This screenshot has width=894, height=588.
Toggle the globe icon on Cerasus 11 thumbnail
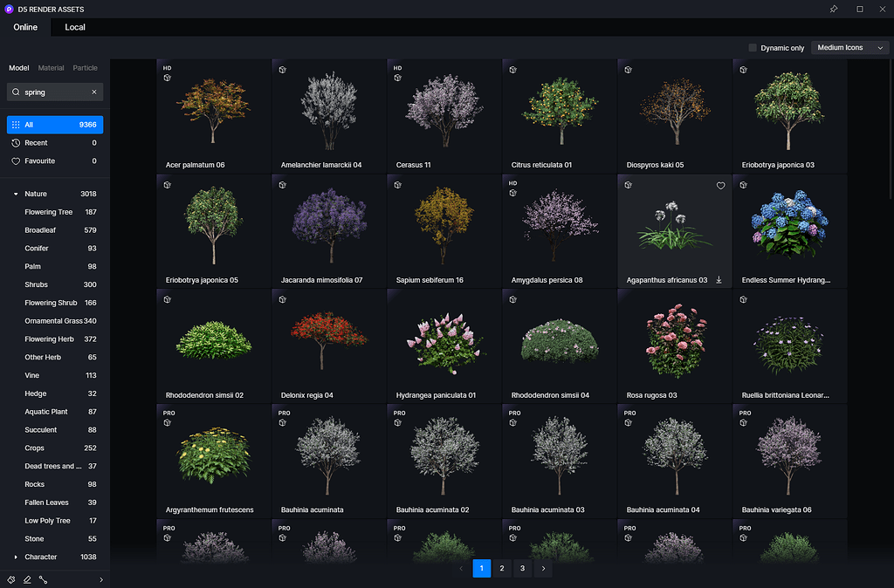(x=397, y=78)
